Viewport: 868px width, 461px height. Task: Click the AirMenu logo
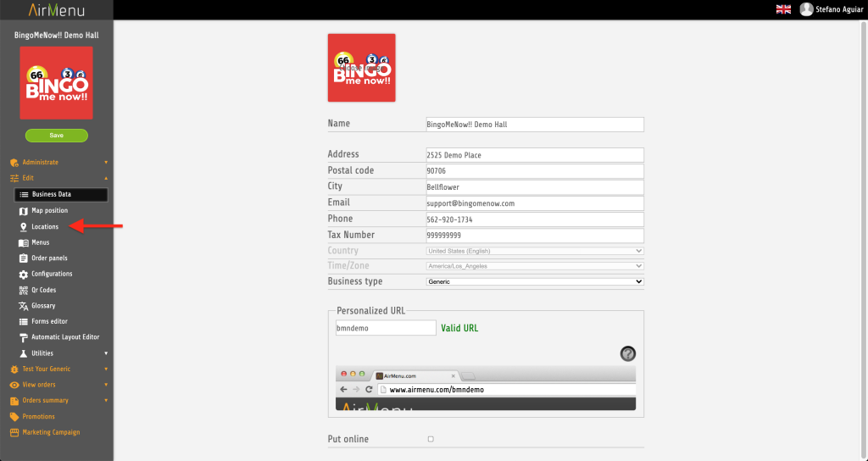point(57,10)
